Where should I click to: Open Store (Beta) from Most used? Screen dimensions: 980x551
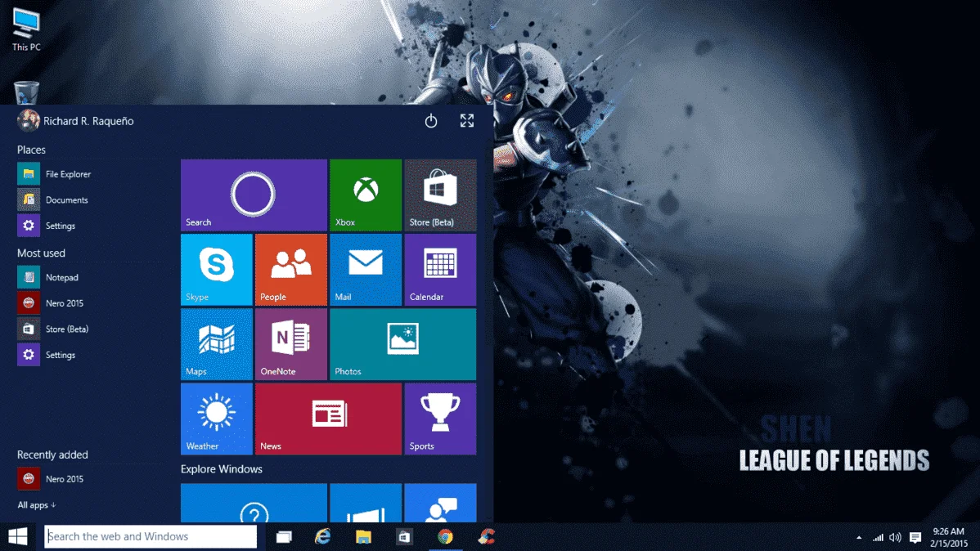53,329
